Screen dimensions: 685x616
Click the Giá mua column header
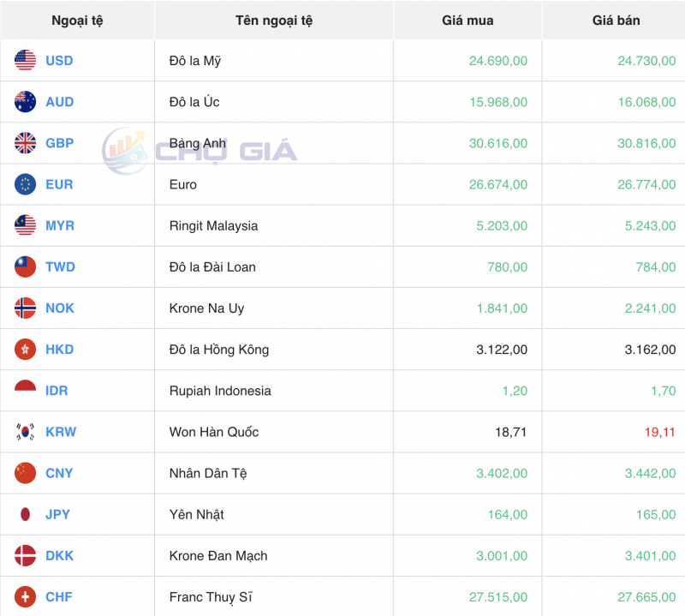click(467, 20)
